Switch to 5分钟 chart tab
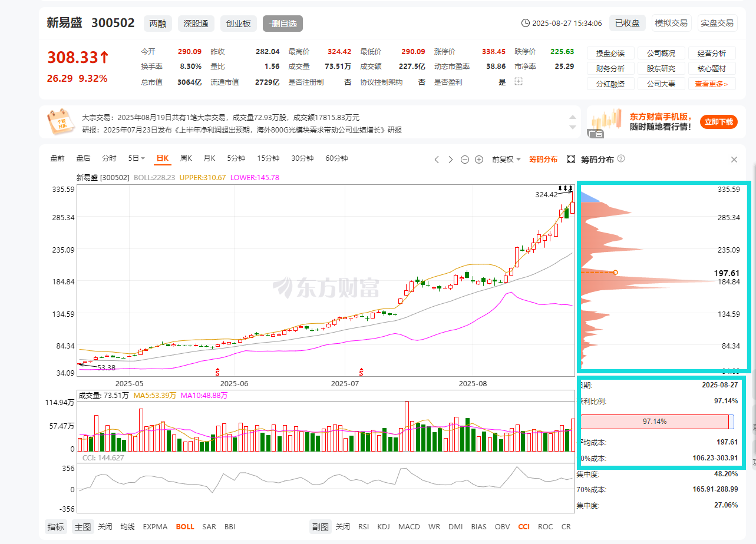756x544 pixels. point(236,158)
